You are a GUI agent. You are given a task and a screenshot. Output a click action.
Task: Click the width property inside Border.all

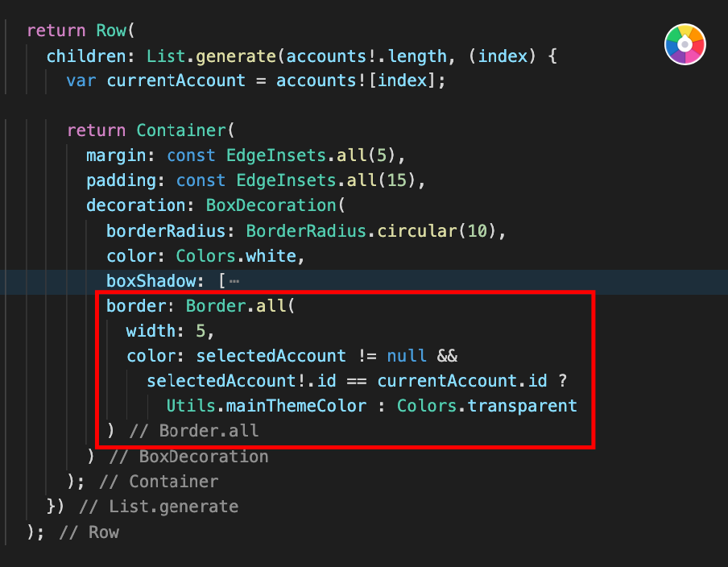point(151,331)
